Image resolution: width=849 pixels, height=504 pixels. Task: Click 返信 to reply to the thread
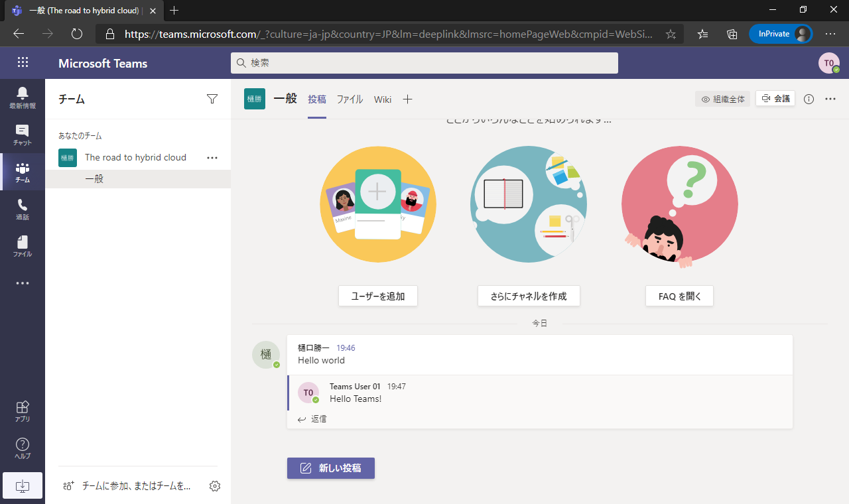(312, 419)
